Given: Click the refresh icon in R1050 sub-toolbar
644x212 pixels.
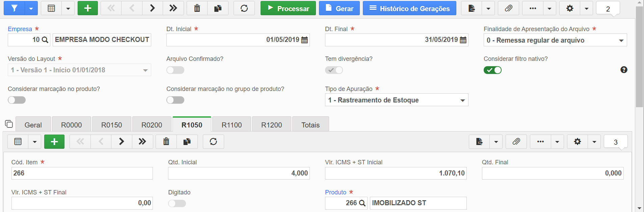Looking at the screenshot, I should click(213, 142).
